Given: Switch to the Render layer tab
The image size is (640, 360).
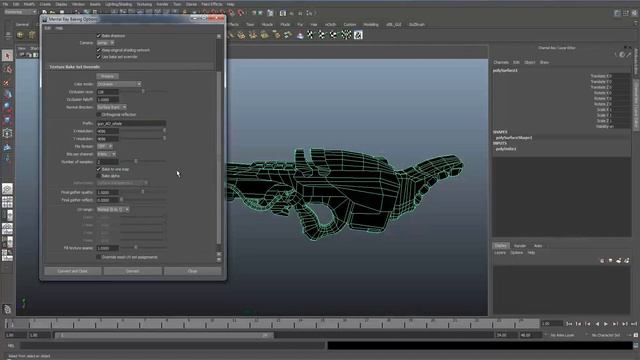Looking at the screenshot, I should coord(520,246).
